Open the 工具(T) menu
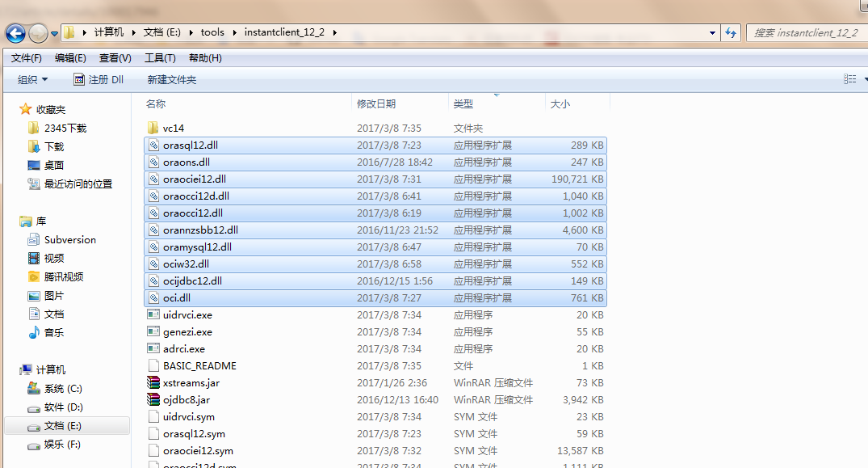868x468 pixels. [160, 58]
